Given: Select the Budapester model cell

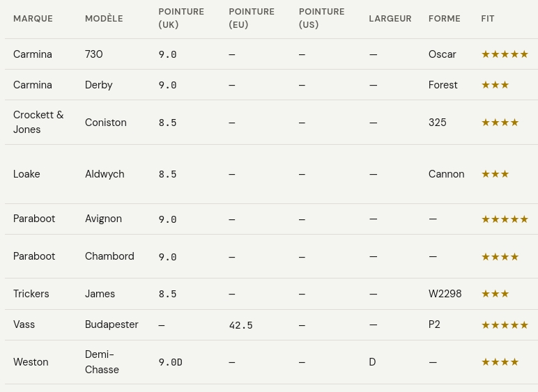Looking at the screenshot, I should 112,324.
